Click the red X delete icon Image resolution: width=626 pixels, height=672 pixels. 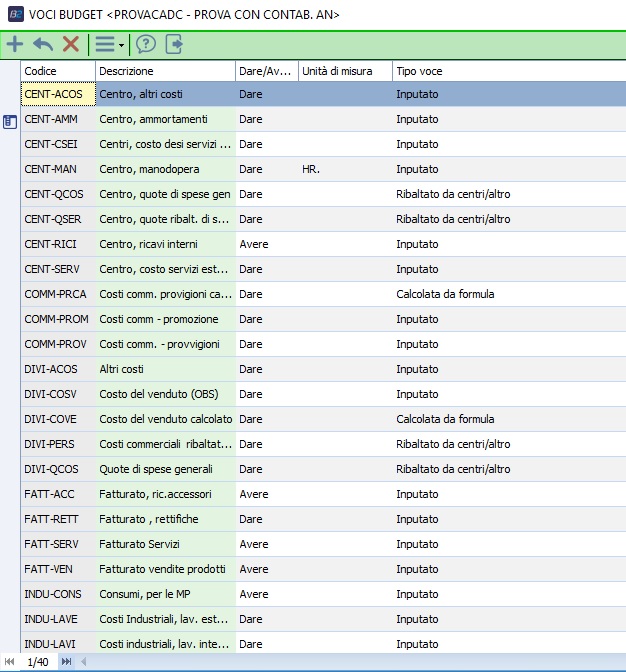click(x=70, y=44)
